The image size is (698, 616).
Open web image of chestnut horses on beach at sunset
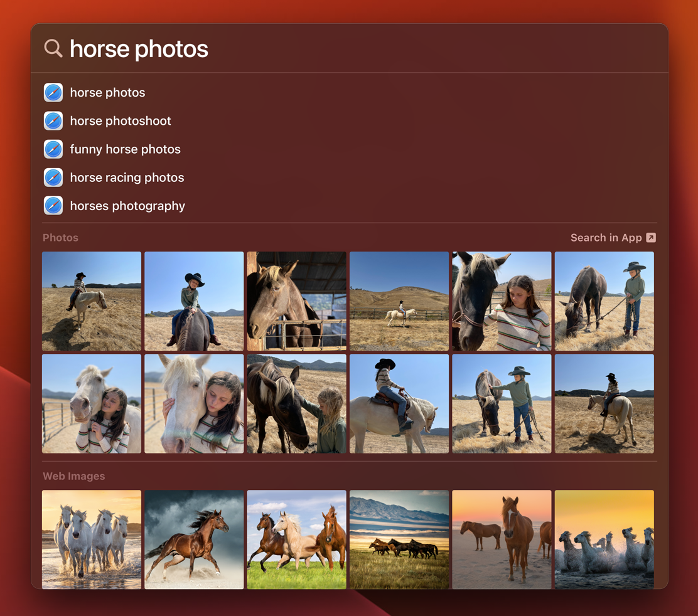coord(502,539)
